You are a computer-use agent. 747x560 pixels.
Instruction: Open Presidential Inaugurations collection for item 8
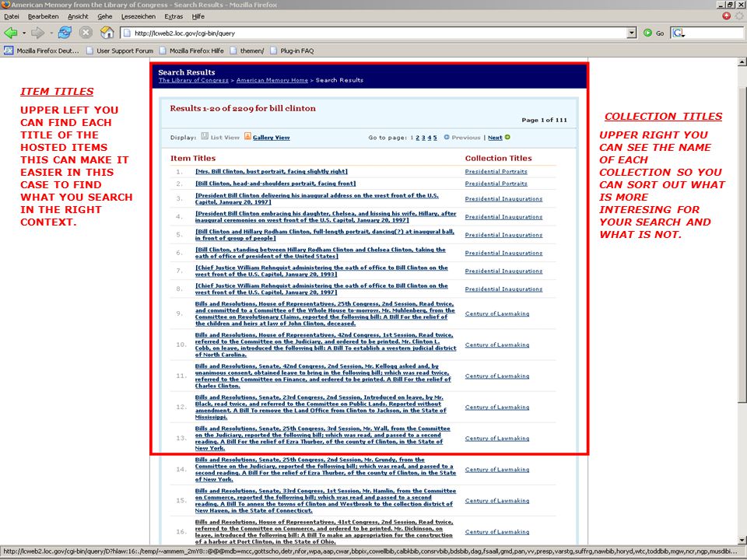(503, 289)
